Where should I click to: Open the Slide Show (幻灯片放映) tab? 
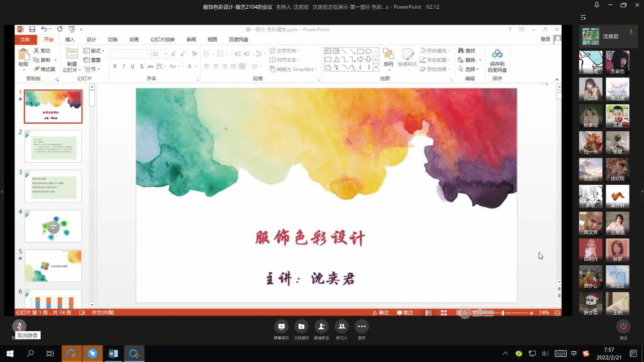pyautogui.click(x=162, y=40)
